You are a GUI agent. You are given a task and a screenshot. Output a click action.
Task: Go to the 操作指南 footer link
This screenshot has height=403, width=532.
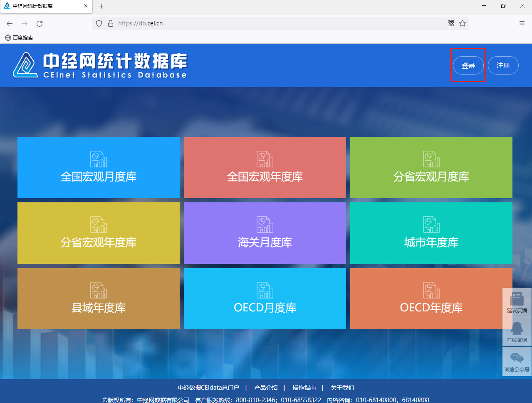[304, 388]
